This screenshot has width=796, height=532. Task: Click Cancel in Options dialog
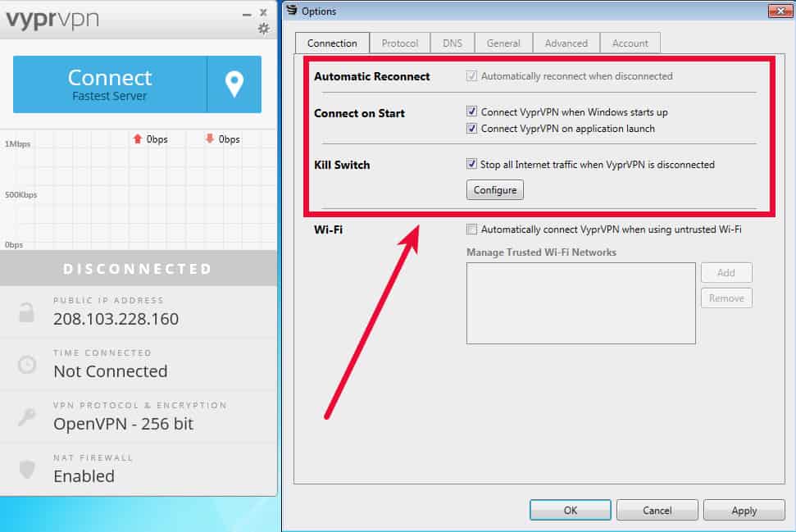657,510
